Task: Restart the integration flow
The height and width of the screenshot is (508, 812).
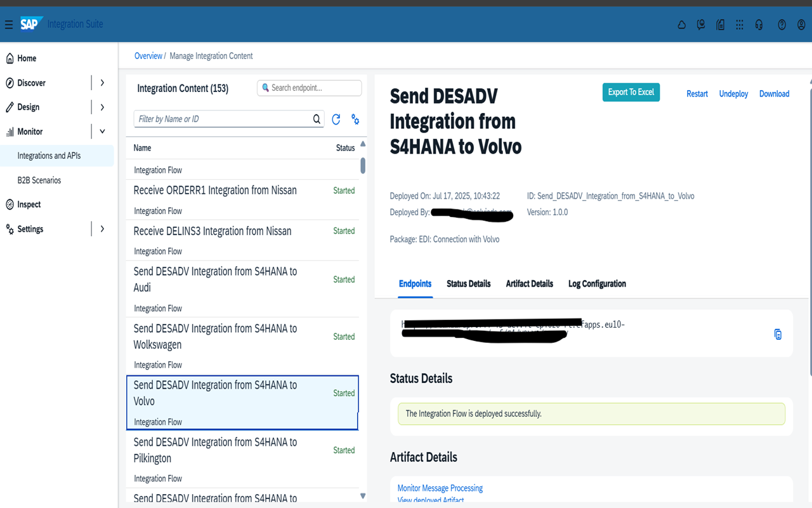Action: (x=697, y=93)
